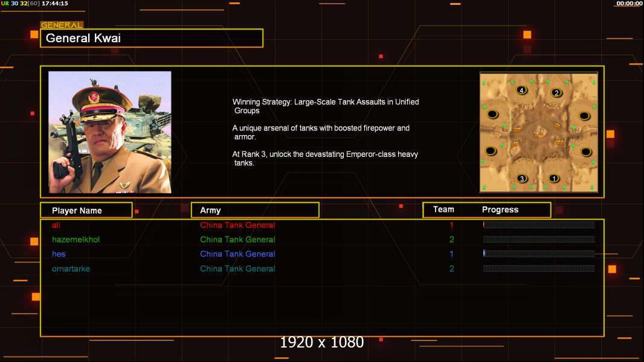Click start position marker 2 on minimap

coord(556,93)
